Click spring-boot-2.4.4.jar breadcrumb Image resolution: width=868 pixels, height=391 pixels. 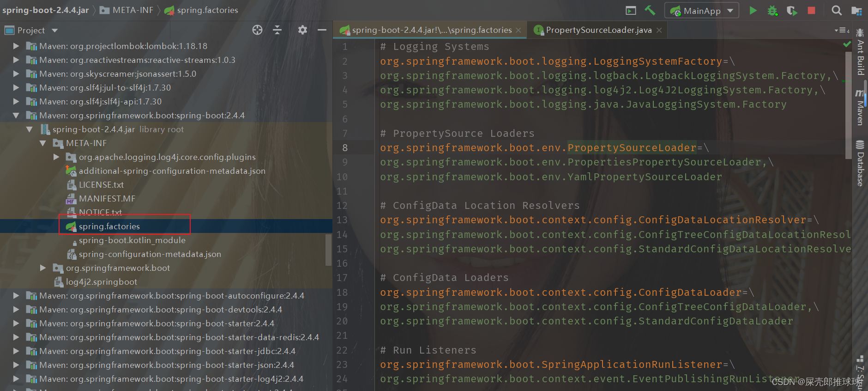click(x=46, y=10)
